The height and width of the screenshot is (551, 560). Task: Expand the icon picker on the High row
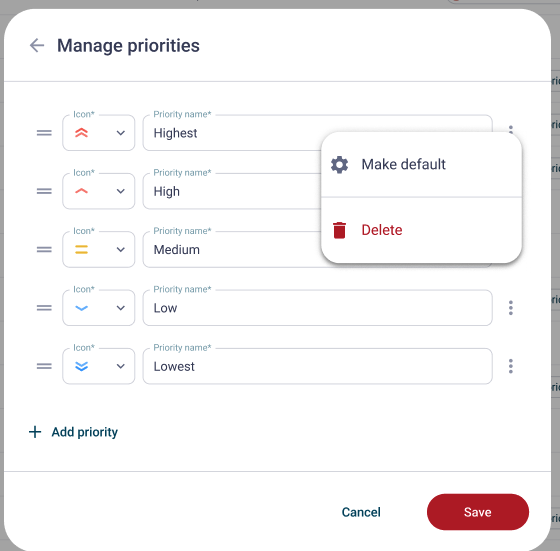pos(99,191)
